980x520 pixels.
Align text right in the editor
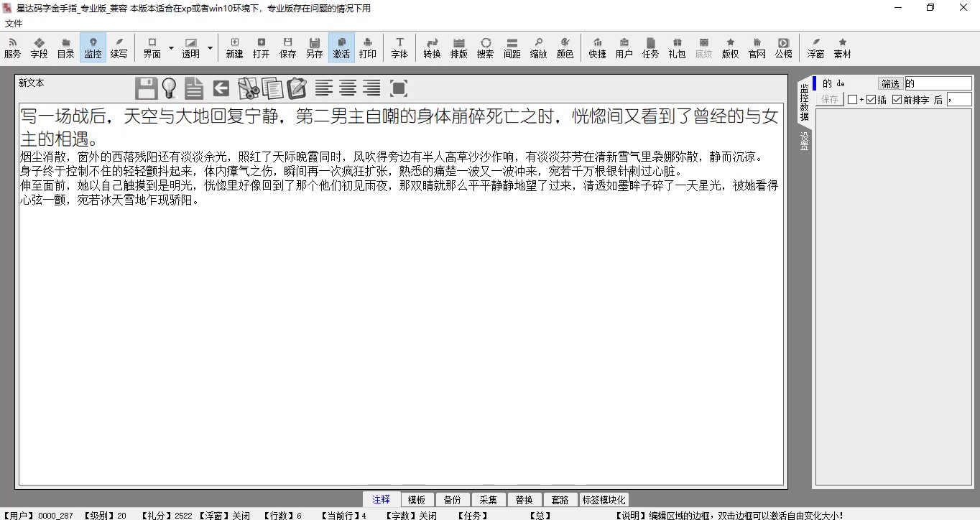(371, 88)
